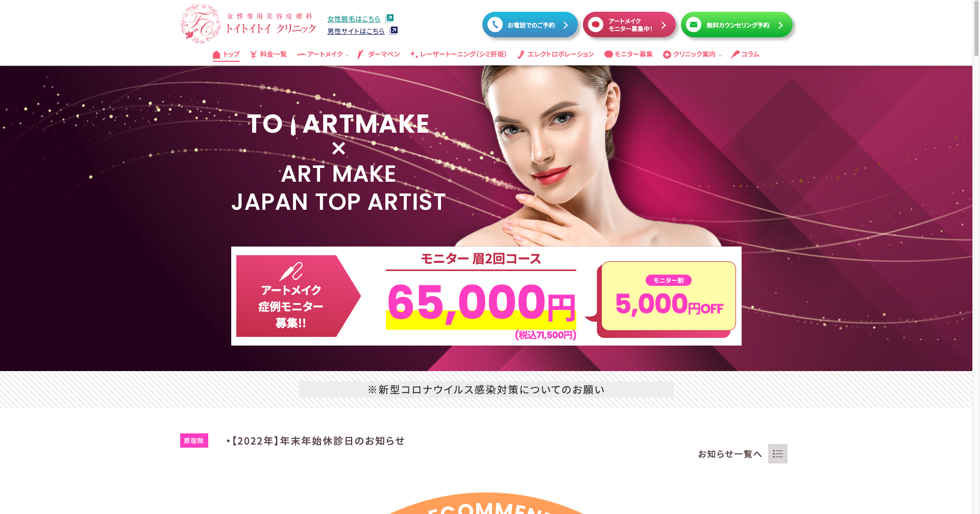Open external link icon beside 男性サイトはこちら
This screenshot has width=980, height=514.
pos(394,31)
